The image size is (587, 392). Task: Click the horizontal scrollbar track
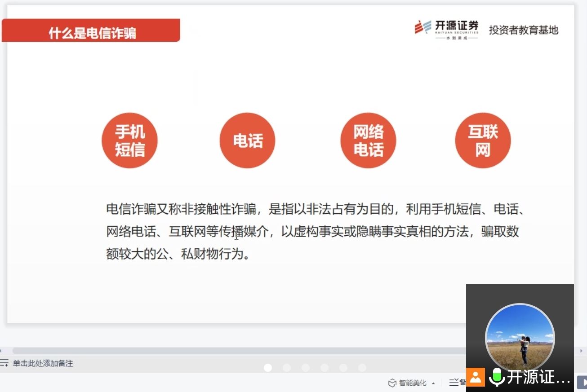click(x=225, y=351)
